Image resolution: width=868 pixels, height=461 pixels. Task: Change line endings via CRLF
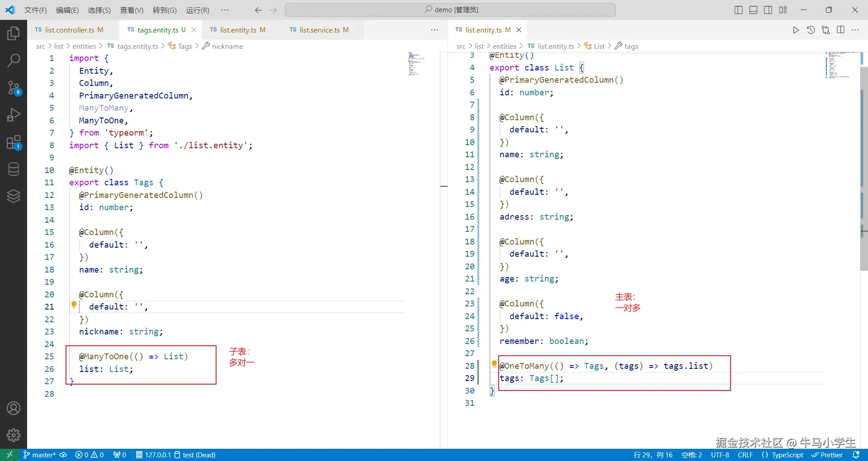pyautogui.click(x=745, y=455)
